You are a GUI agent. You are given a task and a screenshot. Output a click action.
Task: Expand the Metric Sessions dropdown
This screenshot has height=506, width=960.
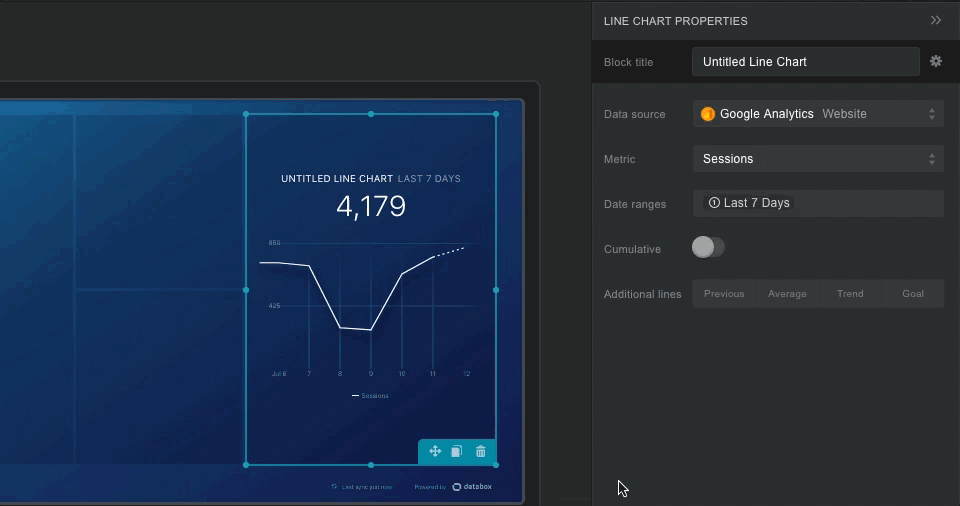817,158
